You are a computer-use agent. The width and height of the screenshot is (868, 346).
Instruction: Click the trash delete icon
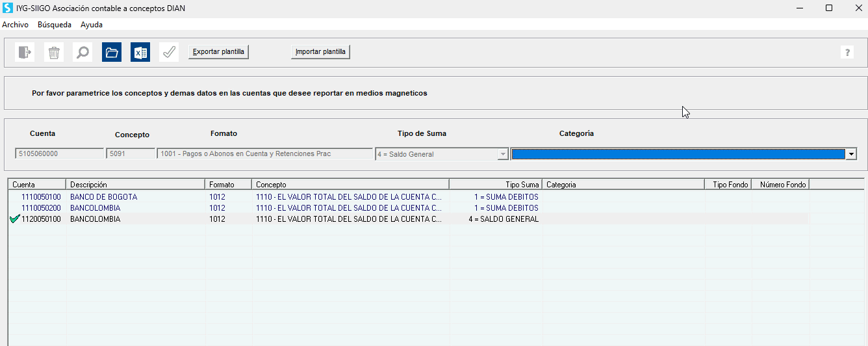pyautogui.click(x=54, y=52)
